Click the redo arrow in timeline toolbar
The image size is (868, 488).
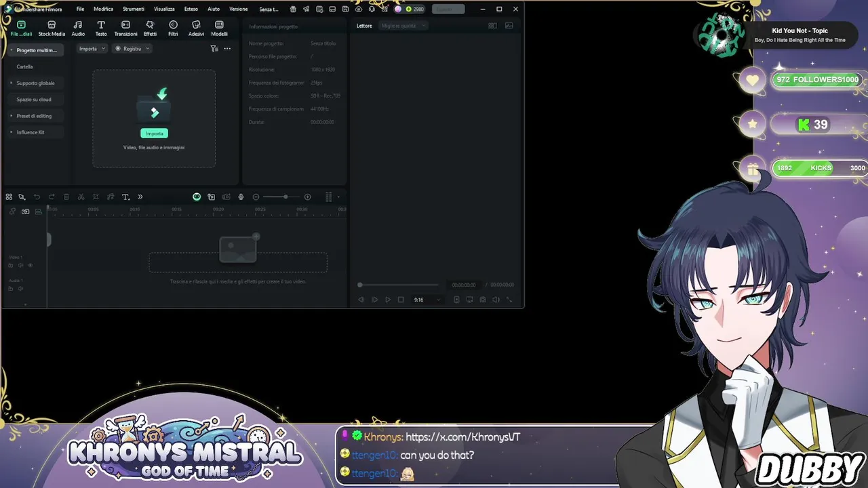point(52,197)
